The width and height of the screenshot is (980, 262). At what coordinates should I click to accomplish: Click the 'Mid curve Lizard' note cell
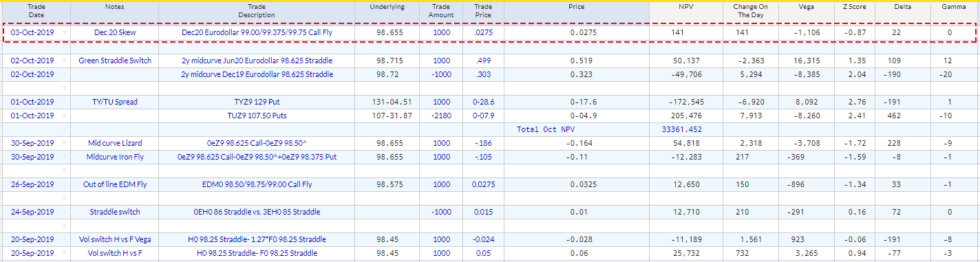115,143
